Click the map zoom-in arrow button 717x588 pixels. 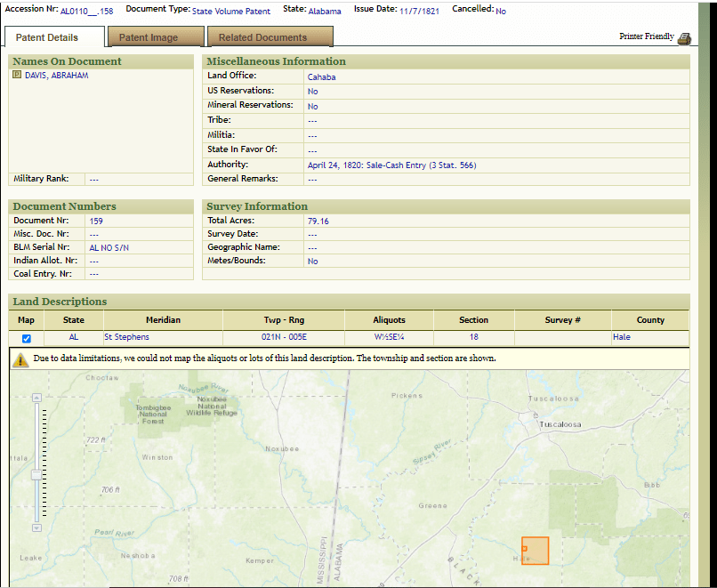(x=36, y=398)
